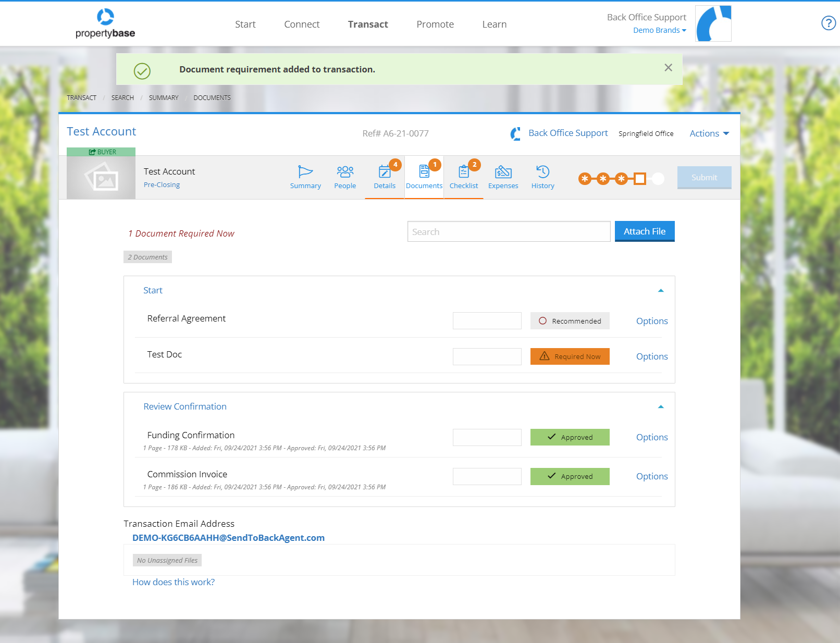840x643 pixels.
Task: Select the People icon
Action: (x=345, y=172)
